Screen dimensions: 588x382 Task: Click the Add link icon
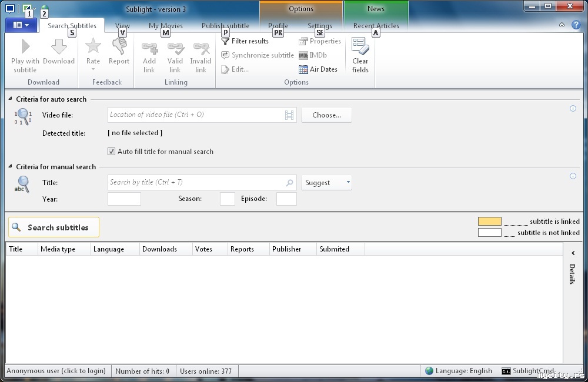tap(149, 48)
